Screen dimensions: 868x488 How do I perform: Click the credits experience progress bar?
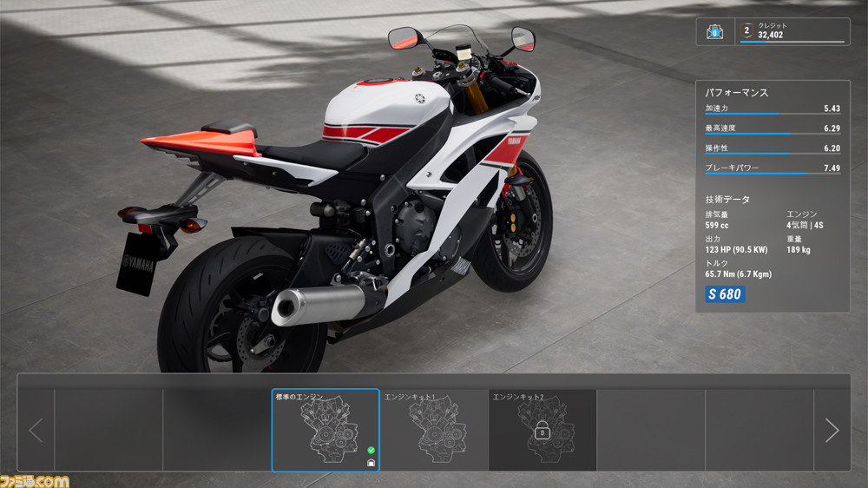[x=792, y=42]
